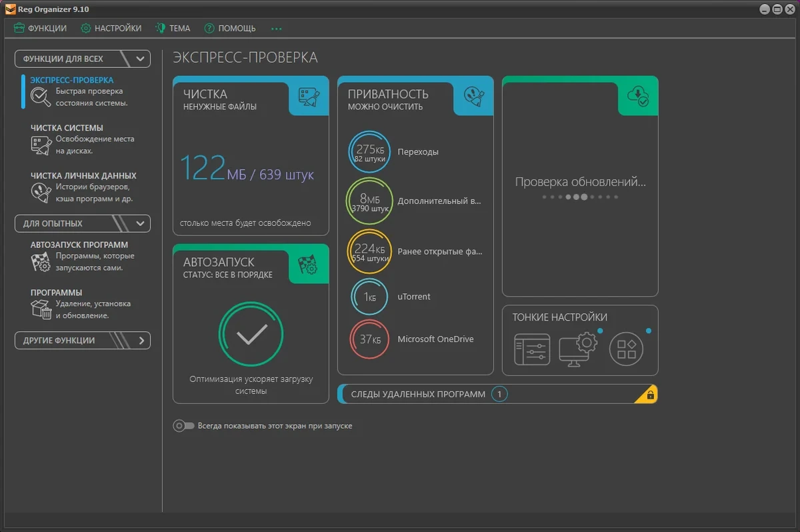Open the Автозапуск card flags icon
Image resolution: width=800 pixels, height=532 pixels.
point(308,266)
